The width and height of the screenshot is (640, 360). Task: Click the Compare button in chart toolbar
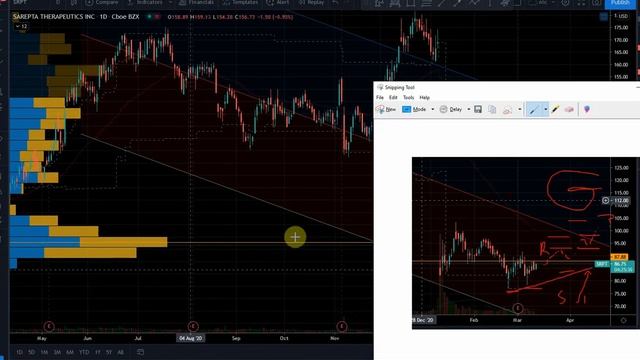(x=102, y=2)
